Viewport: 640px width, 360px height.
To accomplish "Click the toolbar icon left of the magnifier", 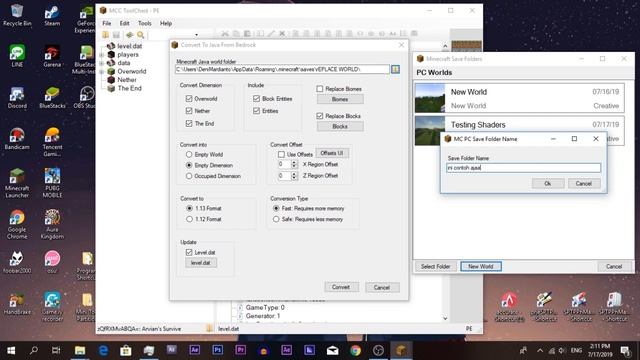I will tap(130, 35).
